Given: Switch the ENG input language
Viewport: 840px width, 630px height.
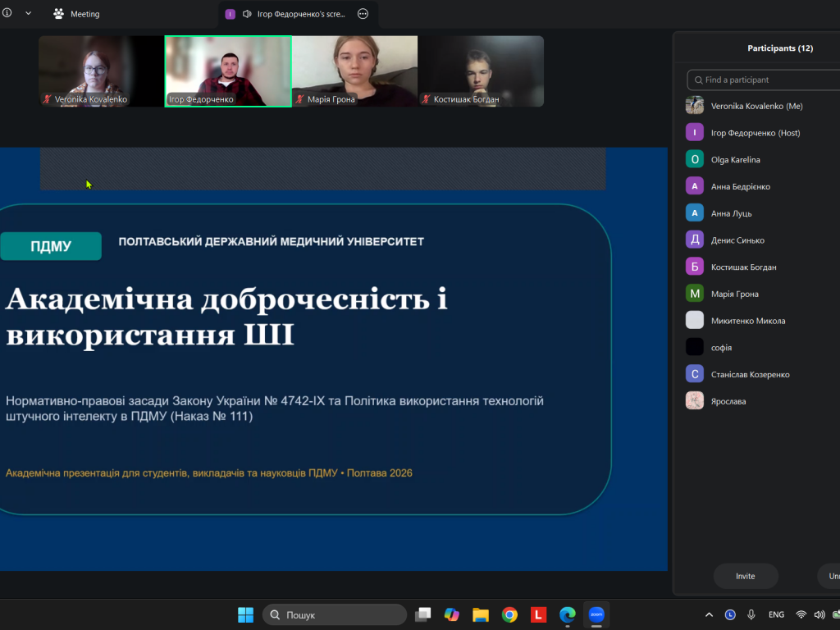Looking at the screenshot, I should click(x=776, y=615).
